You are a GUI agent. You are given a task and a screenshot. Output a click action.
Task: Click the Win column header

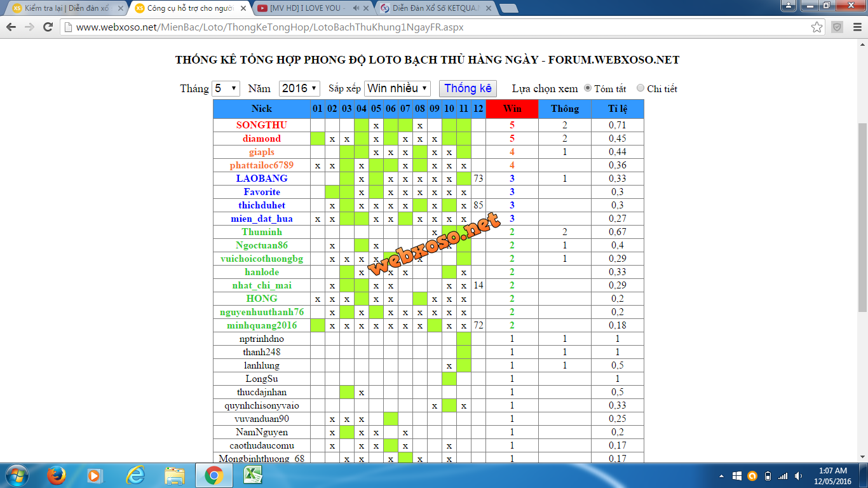point(512,109)
